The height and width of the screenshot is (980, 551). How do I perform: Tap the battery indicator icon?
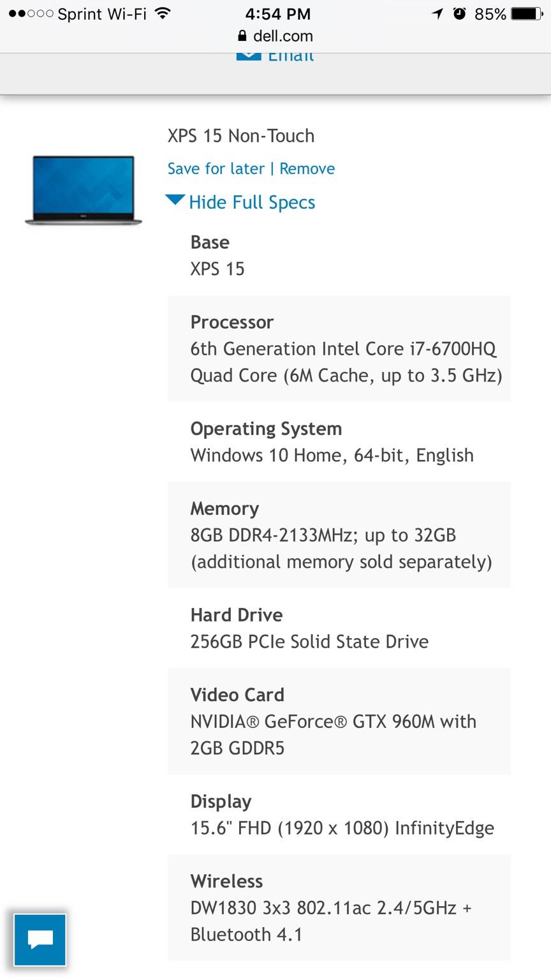pyautogui.click(x=528, y=13)
